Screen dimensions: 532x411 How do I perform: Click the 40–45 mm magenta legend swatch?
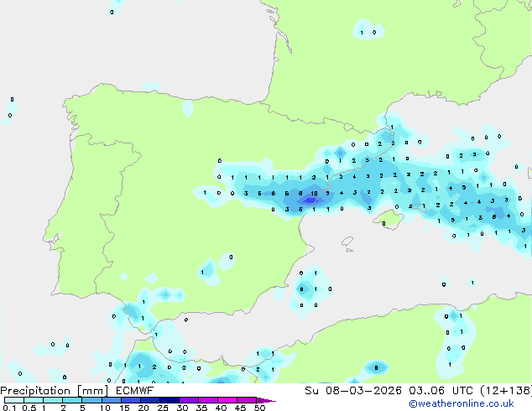[227, 400]
